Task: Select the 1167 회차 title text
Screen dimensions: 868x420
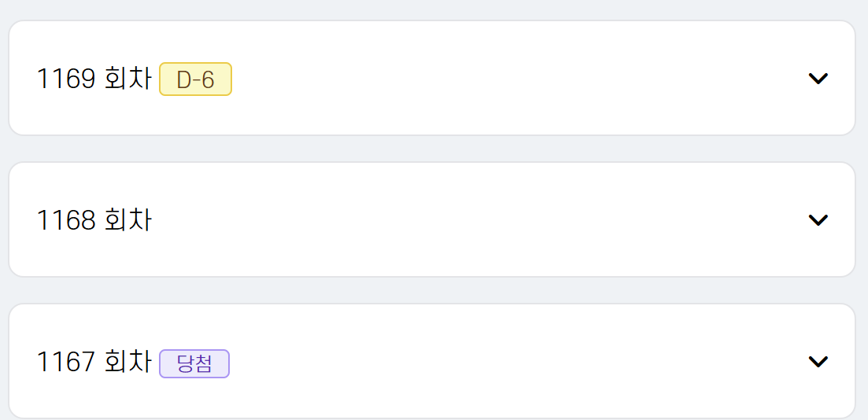Action: coord(94,363)
